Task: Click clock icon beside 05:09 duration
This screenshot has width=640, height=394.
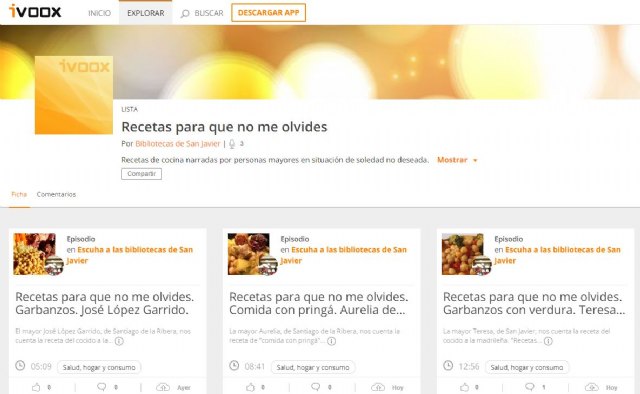Action: [x=20, y=365]
